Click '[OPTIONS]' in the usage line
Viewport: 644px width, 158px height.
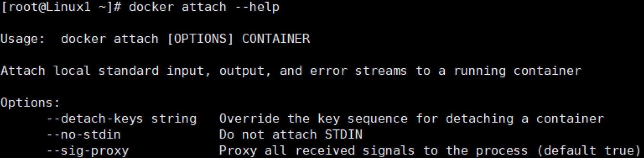point(200,39)
